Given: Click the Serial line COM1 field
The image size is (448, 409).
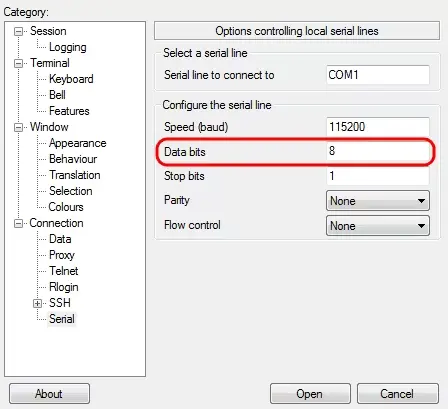Looking at the screenshot, I should 378,75.
